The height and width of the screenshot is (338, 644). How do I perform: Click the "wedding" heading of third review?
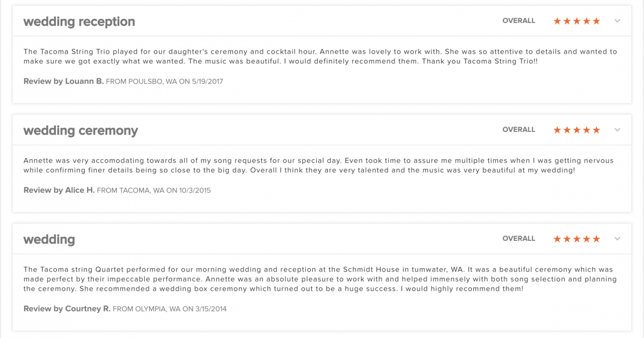49,239
